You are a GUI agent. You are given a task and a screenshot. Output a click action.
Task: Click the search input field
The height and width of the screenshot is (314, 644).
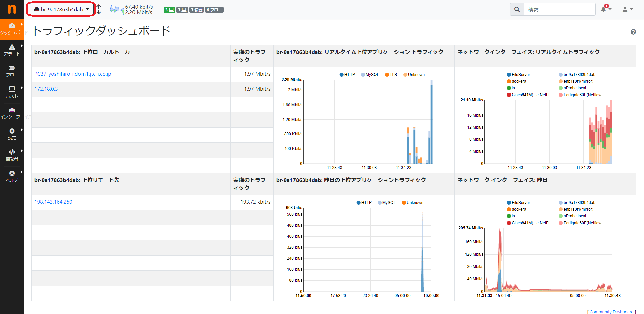(x=559, y=9)
